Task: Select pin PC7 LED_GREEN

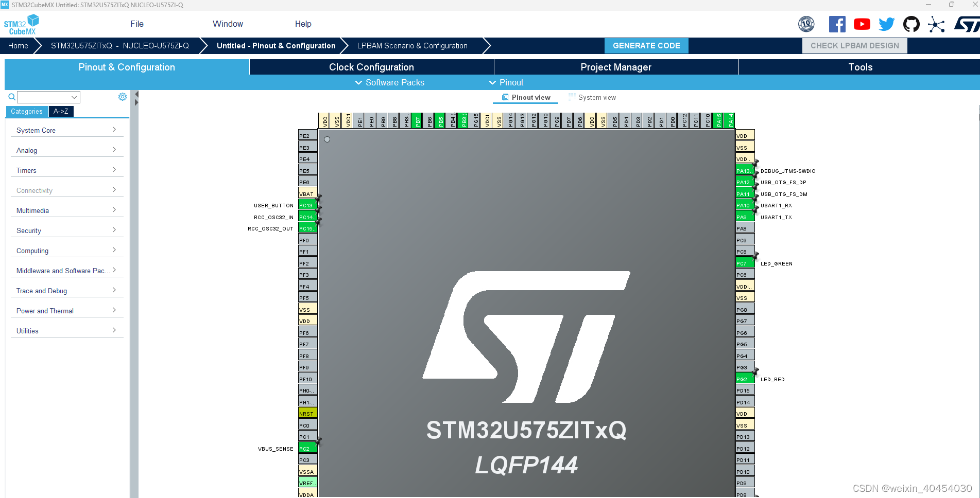Action: tap(745, 263)
